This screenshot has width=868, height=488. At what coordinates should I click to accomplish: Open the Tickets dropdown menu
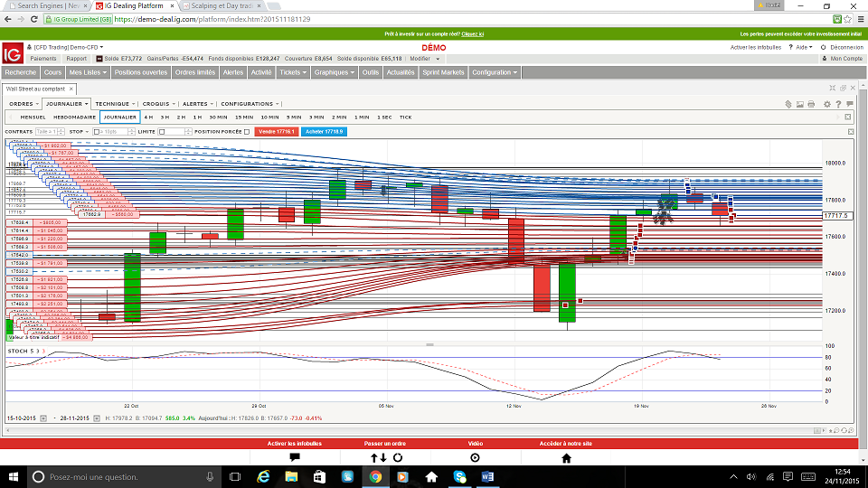293,72
